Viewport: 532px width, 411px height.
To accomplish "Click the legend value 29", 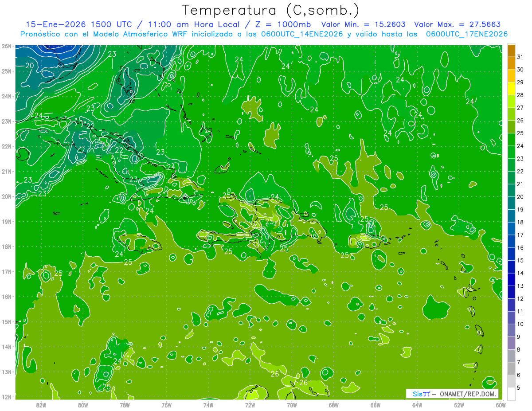I will point(520,82).
